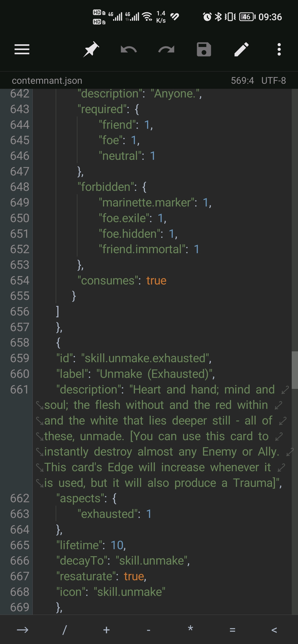Open the hamburger navigation menu
Screen dimensions: 298x644
click(x=22, y=49)
